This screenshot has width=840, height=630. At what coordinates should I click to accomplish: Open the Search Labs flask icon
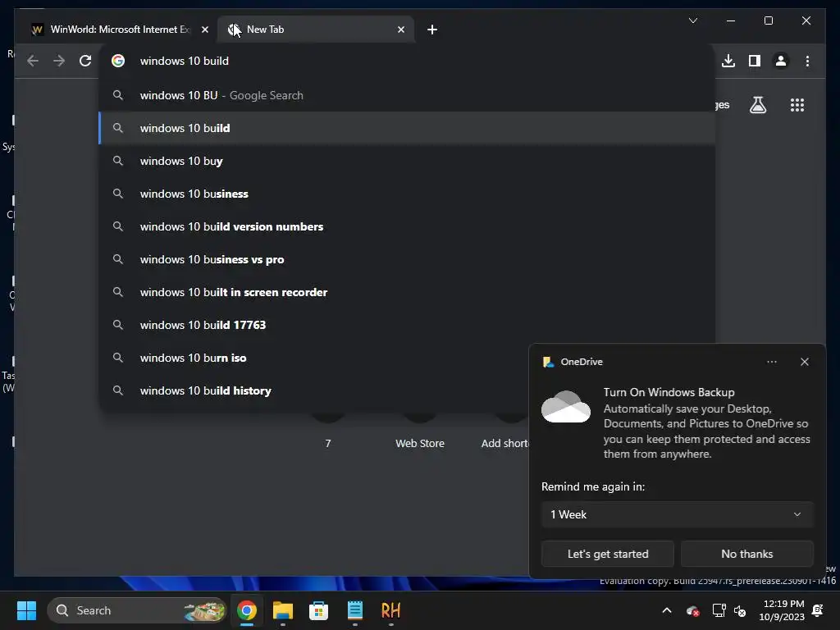click(757, 105)
